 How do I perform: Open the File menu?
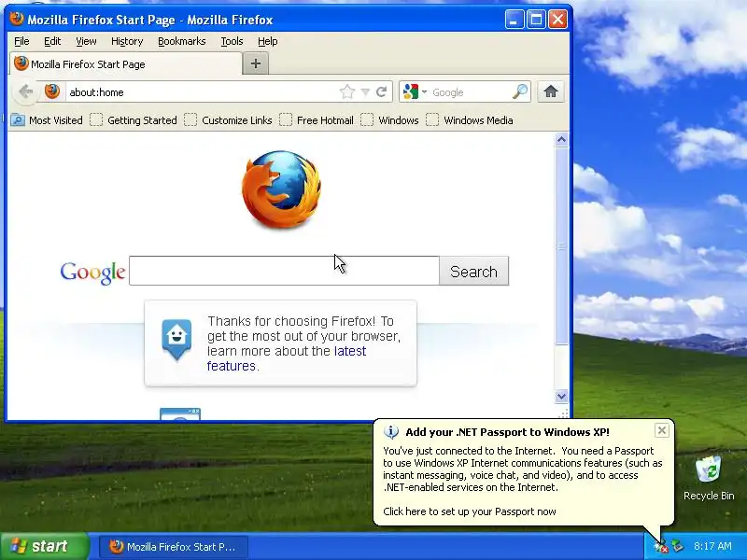(x=21, y=41)
